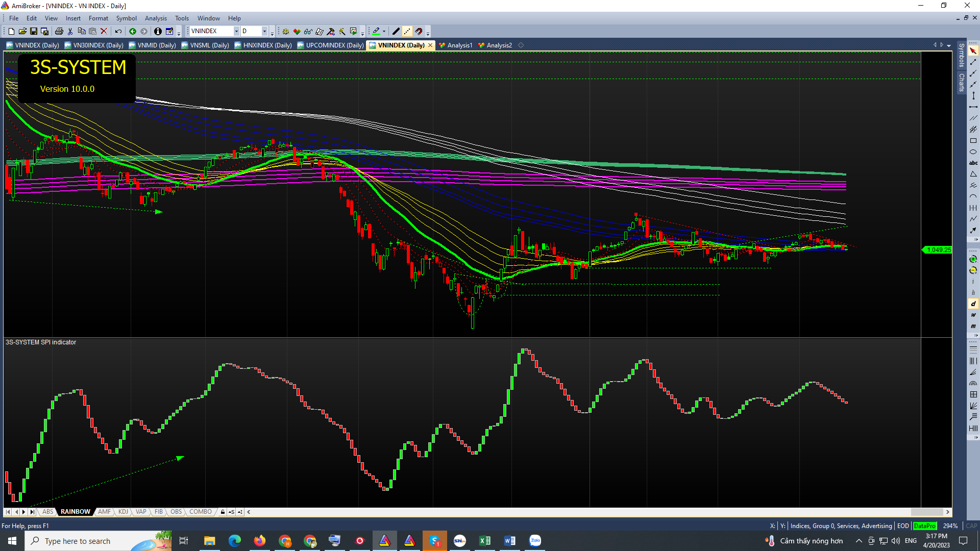Open the Symbols side panel
The image size is (980, 551).
(x=962, y=55)
